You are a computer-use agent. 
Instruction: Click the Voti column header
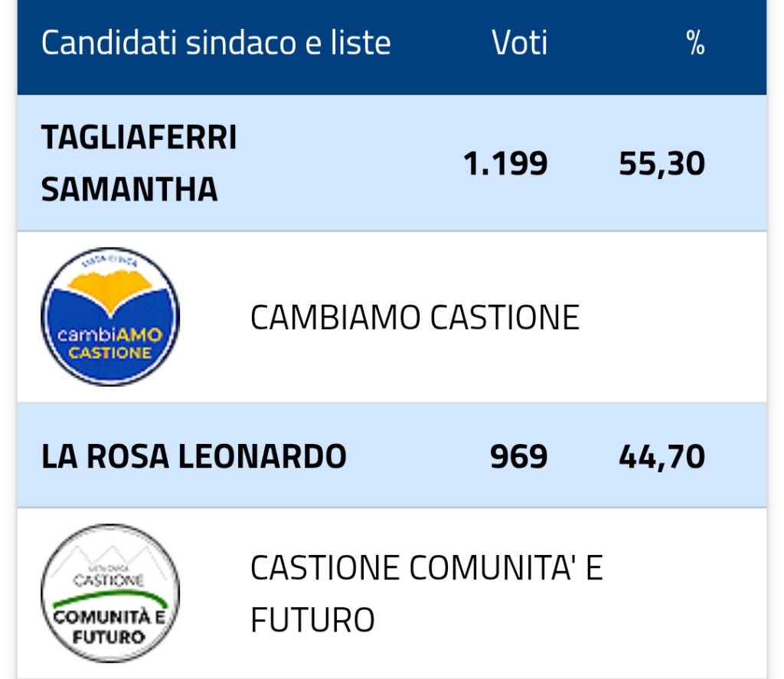click(x=520, y=43)
